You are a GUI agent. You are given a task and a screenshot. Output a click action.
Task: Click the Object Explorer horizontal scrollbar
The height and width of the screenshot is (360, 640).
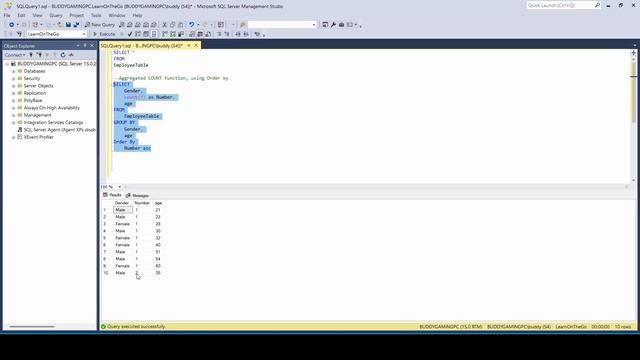(x=32, y=327)
